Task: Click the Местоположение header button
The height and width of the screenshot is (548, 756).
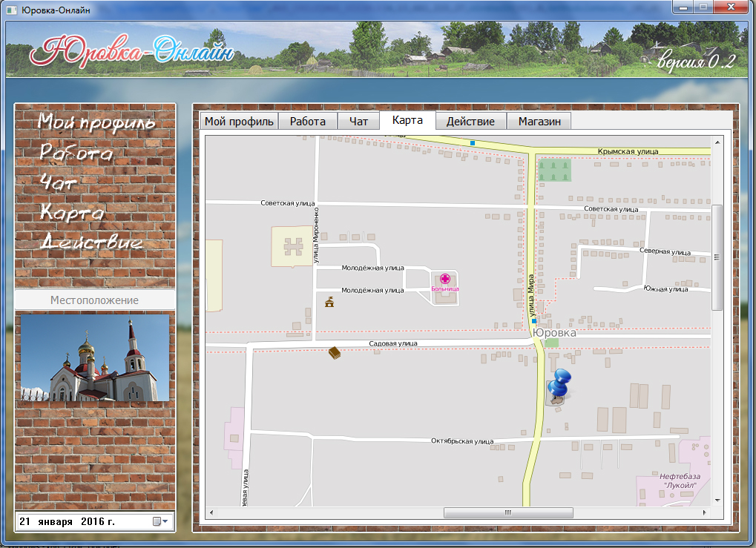Action: coord(94,300)
